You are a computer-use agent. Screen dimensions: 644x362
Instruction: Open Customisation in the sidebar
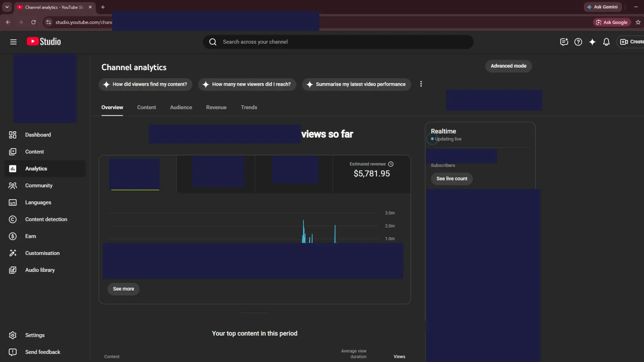(45, 253)
